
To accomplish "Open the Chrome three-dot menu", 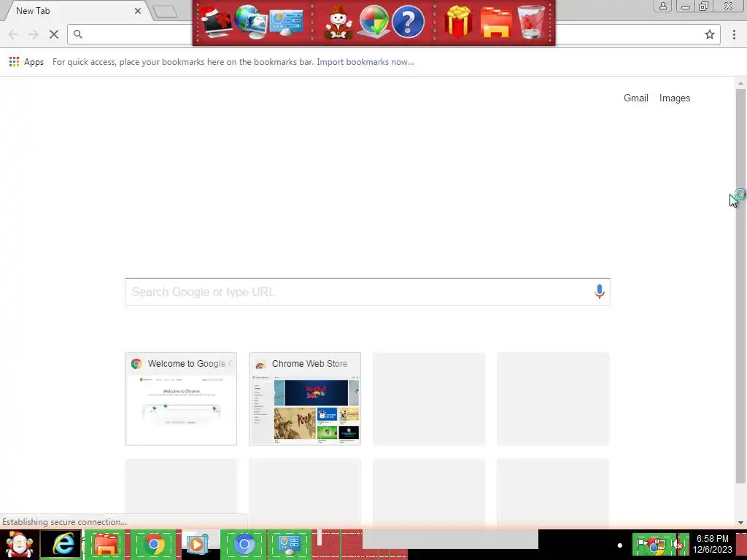I will [734, 34].
